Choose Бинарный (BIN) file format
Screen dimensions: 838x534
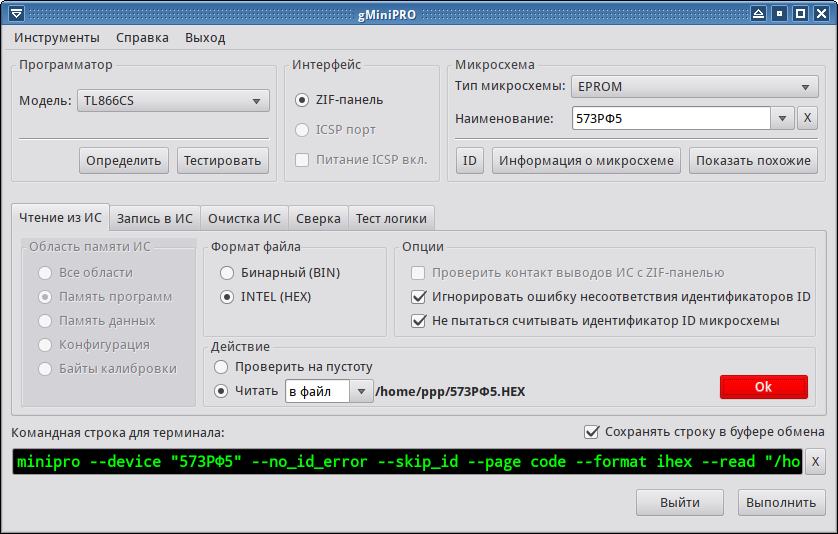pyautogui.click(x=227, y=273)
